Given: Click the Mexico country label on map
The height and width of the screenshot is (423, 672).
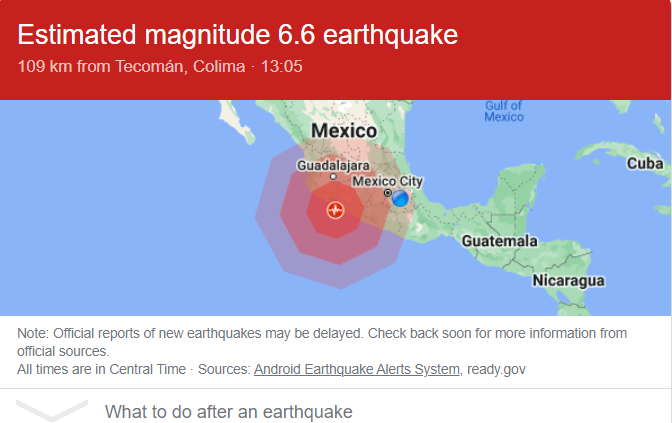Looking at the screenshot, I should (344, 131).
